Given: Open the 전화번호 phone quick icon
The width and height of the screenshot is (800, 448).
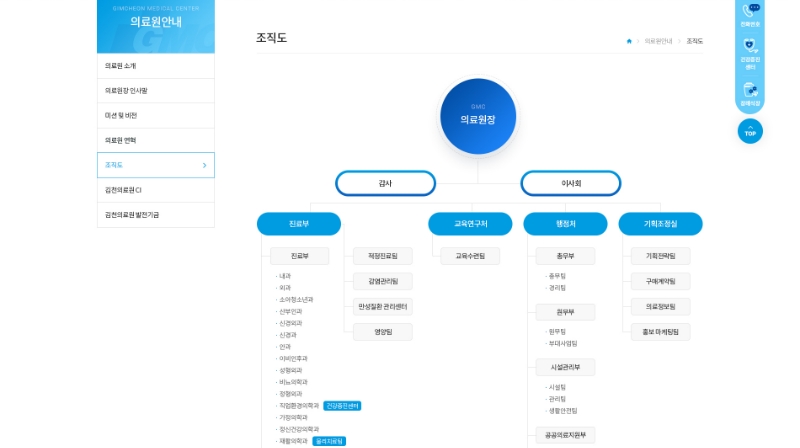Looking at the screenshot, I should tap(750, 14).
